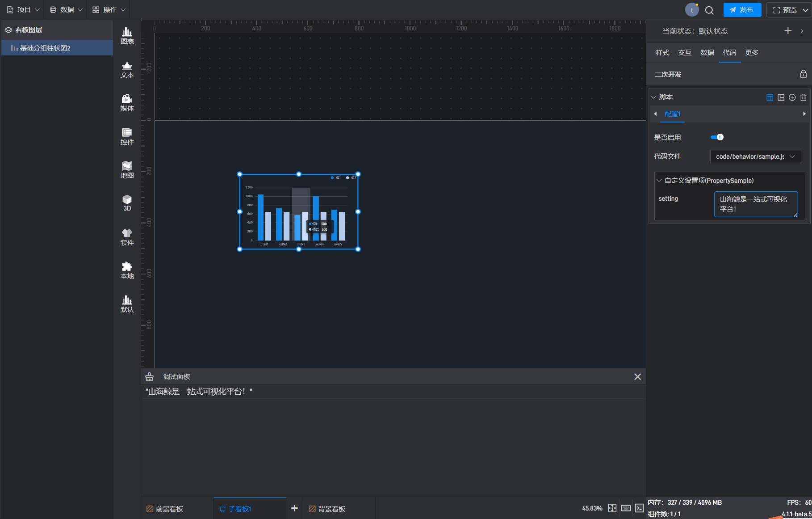Collapse 自定义设置项(PropertySample) section
The image size is (812, 519).
[659, 181]
